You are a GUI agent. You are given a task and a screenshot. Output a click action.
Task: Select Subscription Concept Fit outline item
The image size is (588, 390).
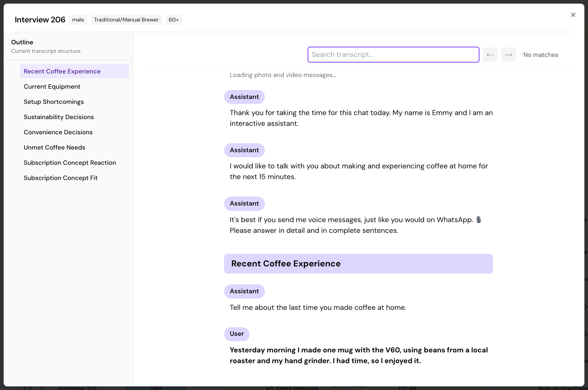(74, 178)
